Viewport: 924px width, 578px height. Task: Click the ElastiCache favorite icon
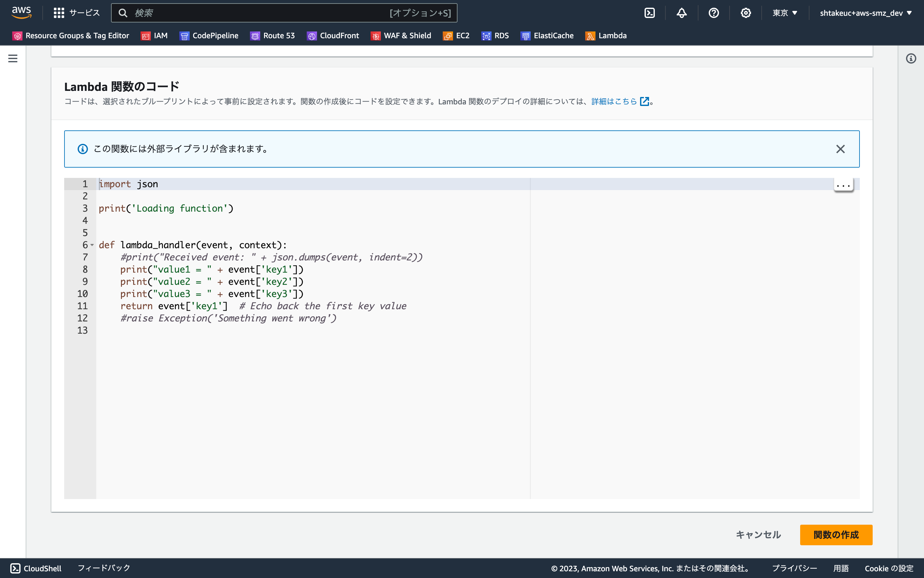coord(526,36)
